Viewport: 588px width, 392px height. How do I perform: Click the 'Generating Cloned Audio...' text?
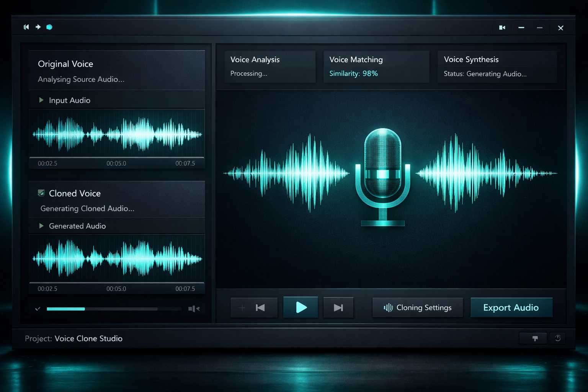[87, 209]
